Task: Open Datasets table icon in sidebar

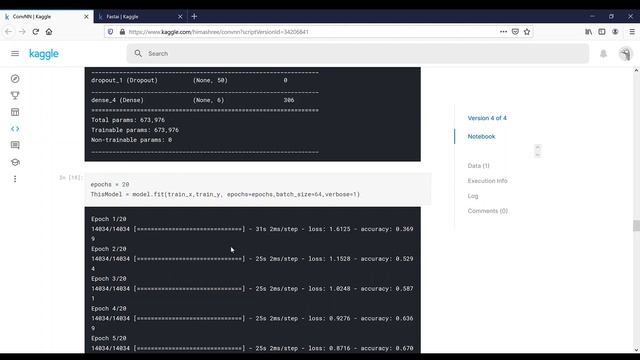Action: (x=15, y=112)
